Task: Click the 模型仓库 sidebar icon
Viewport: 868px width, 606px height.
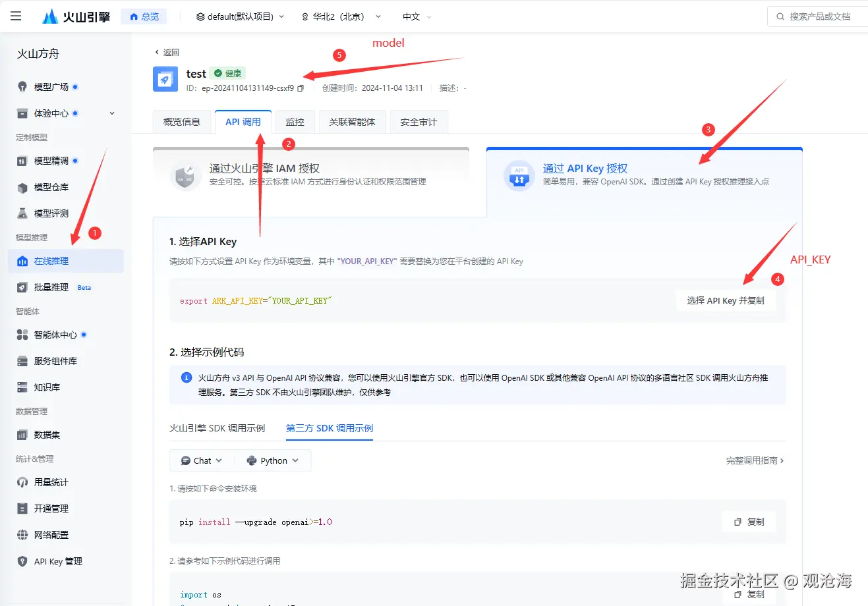Action: click(x=22, y=187)
